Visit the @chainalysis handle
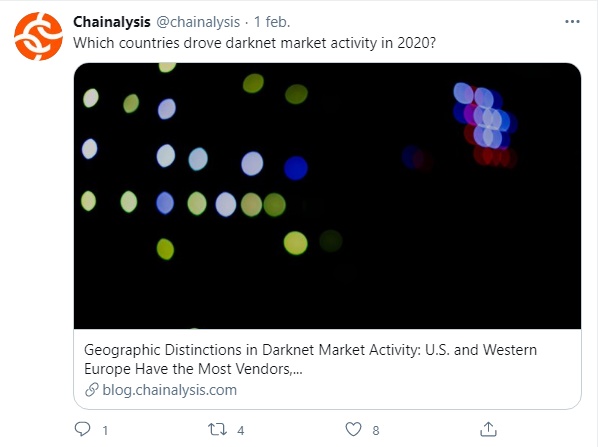This screenshot has width=598, height=447. point(198,22)
